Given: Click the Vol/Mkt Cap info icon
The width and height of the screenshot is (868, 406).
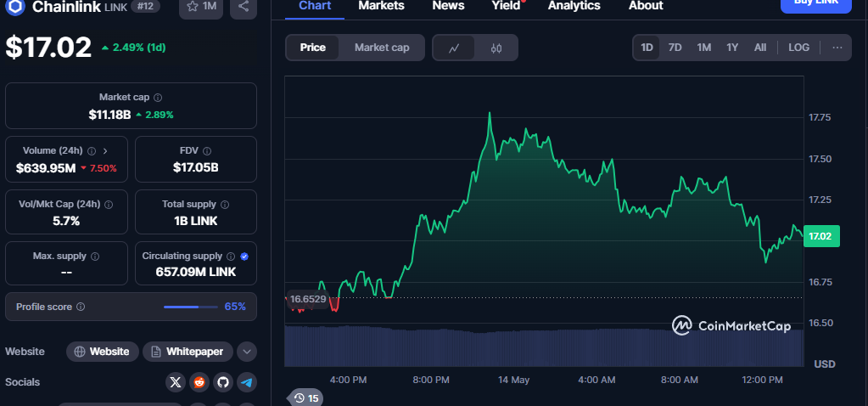Looking at the screenshot, I should click(x=109, y=205).
